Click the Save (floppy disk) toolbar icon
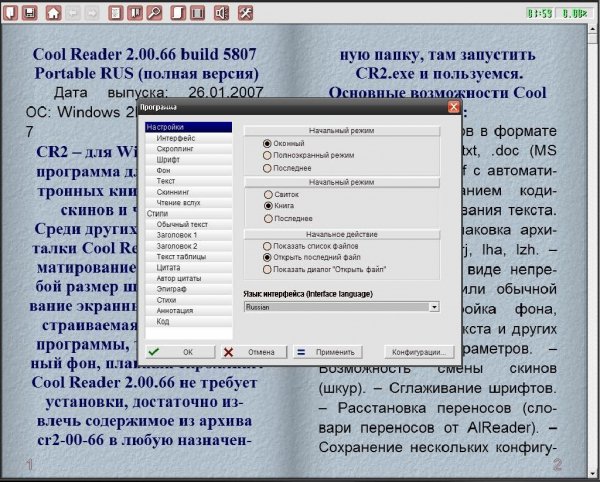The width and height of the screenshot is (600, 482). (x=29, y=13)
